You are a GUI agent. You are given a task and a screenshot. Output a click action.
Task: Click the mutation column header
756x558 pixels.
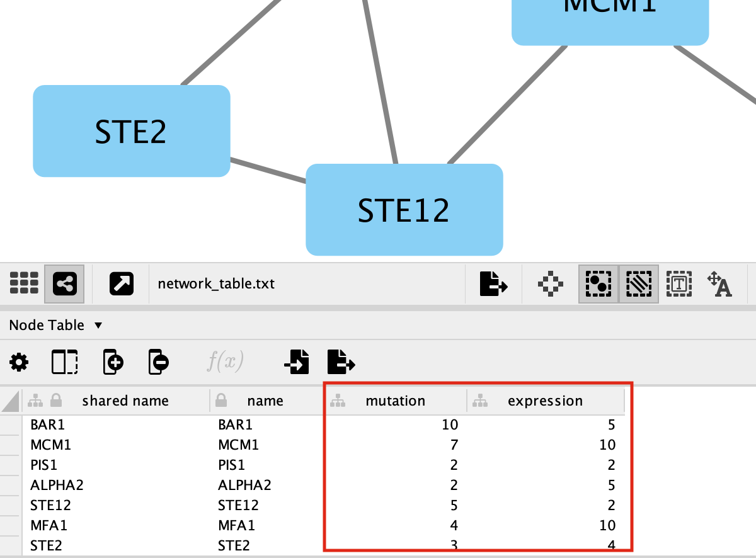click(x=395, y=401)
